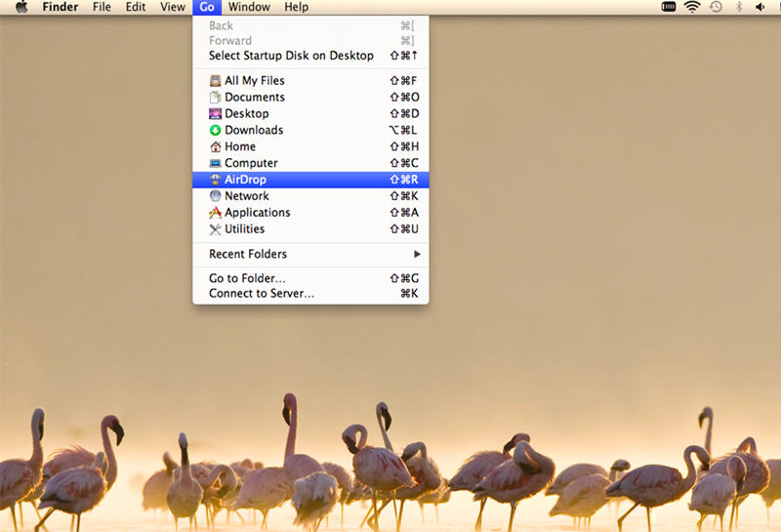The image size is (781, 532).
Task: Click the Computer laptop icon
Action: click(x=215, y=163)
